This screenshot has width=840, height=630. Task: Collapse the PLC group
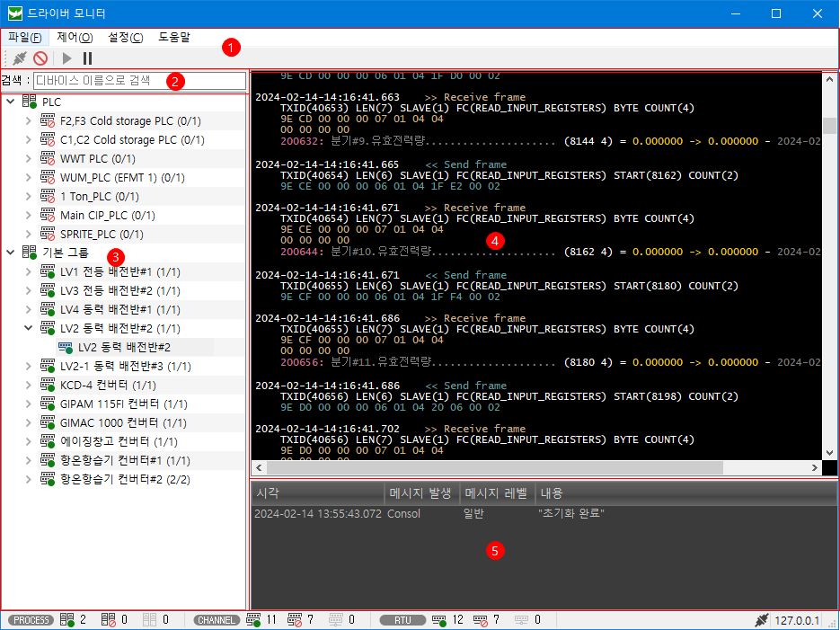(10, 102)
